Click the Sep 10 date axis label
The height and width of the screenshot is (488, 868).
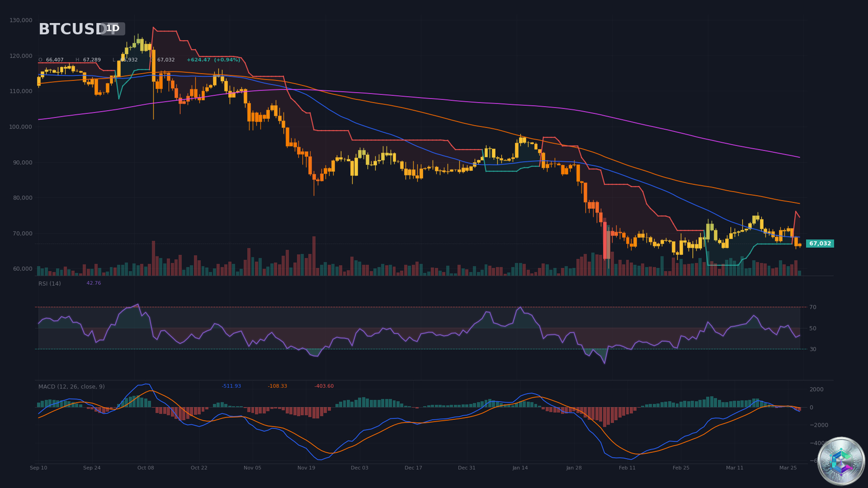[x=38, y=467]
